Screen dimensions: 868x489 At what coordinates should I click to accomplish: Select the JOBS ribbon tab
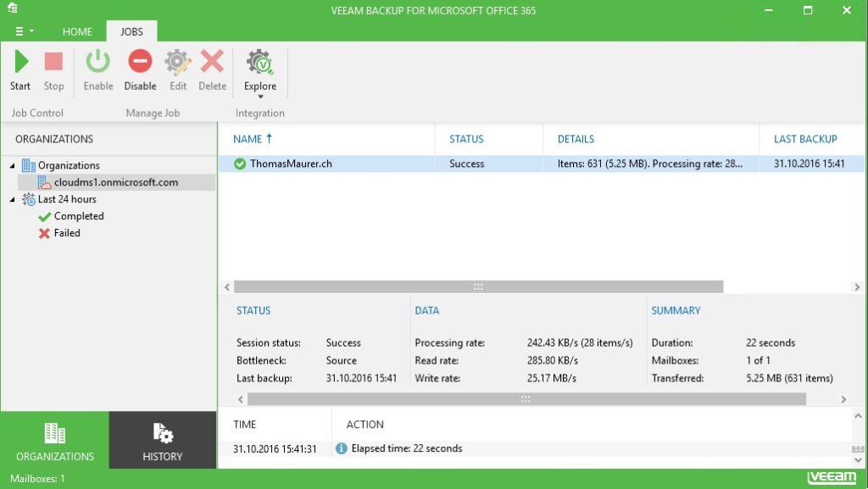click(131, 31)
